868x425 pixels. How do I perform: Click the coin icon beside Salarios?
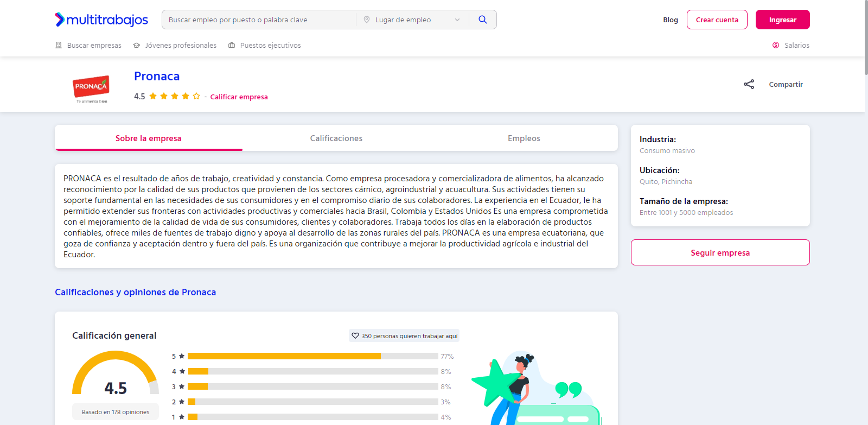pyautogui.click(x=776, y=45)
